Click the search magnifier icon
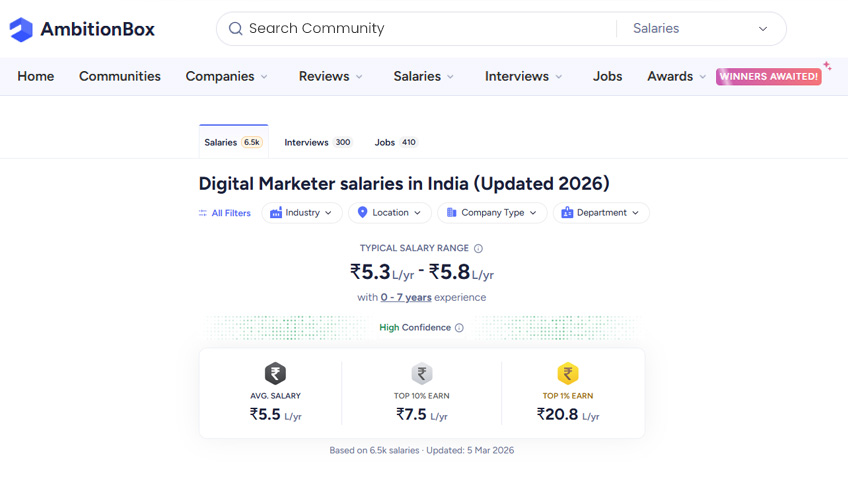 (235, 29)
